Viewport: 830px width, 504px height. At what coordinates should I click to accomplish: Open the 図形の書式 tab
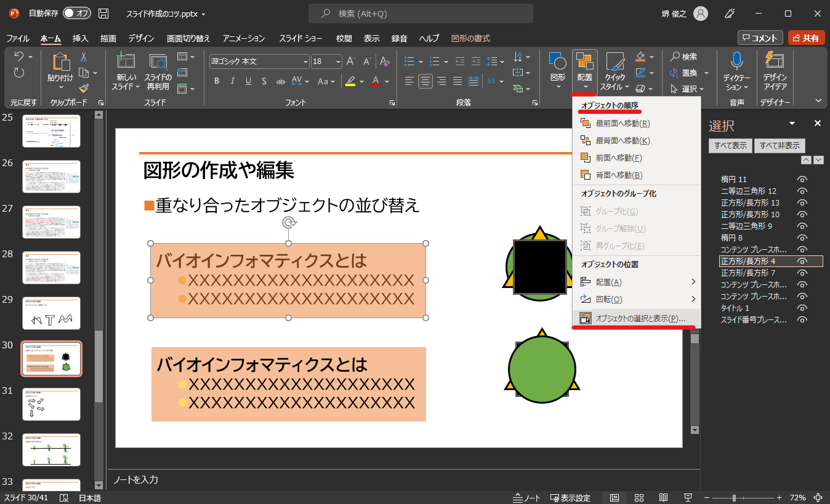click(470, 38)
